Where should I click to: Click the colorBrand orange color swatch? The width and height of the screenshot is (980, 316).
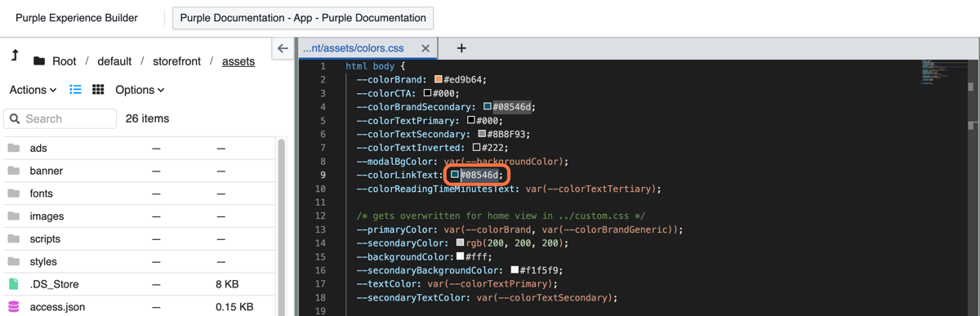tap(439, 80)
